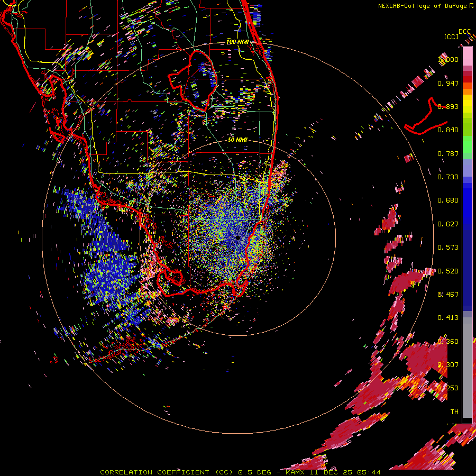Click the KAMX station identifier in the caption
476x476 pixels.
coord(295,472)
